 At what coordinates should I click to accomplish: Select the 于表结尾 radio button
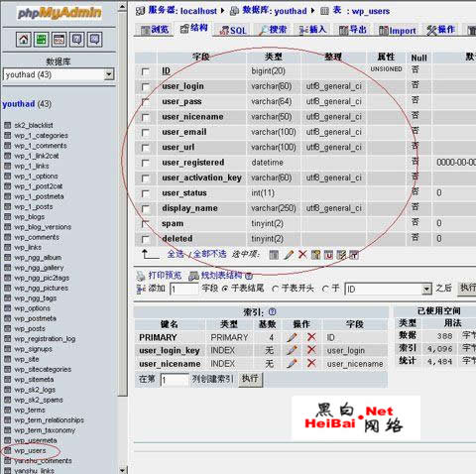225,289
